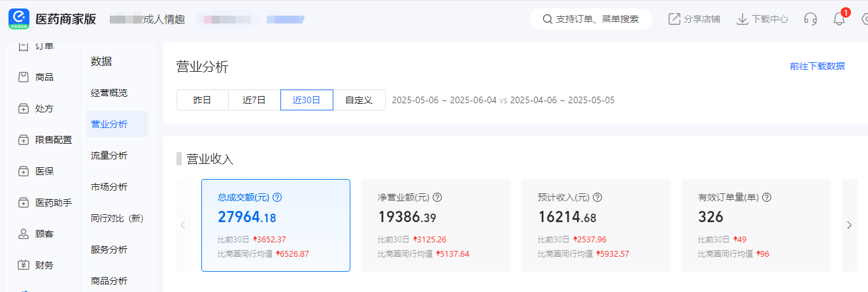Select the 昨日 date range
Image resolution: width=868 pixels, height=292 pixels.
click(202, 100)
